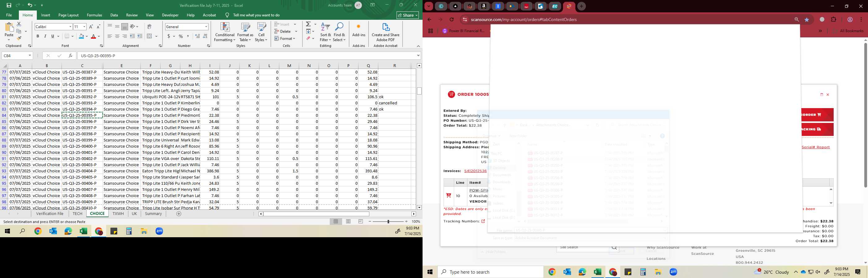The image size is (868, 278).
Task: Expand the Name Box dropdown
Action: click(x=30, y=56)
